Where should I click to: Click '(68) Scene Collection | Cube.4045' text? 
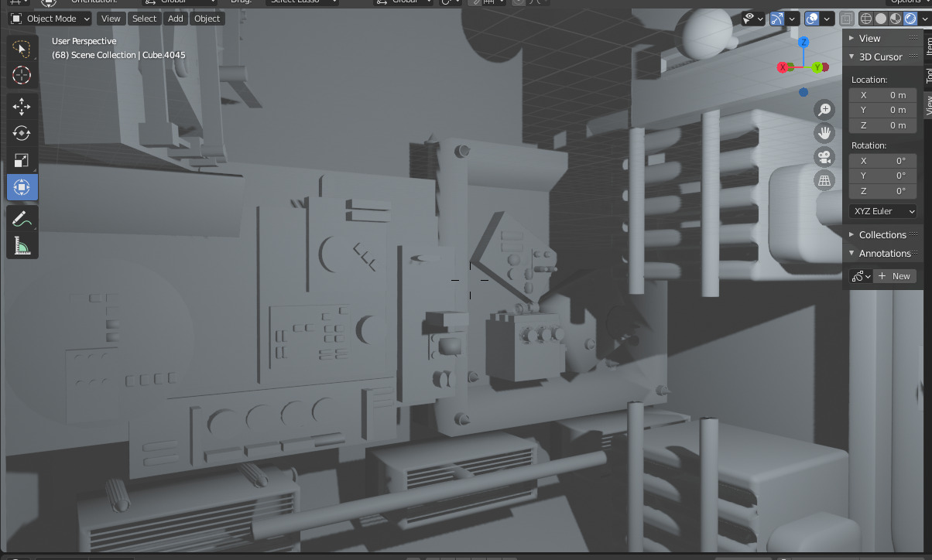click(x=118, y=55)
